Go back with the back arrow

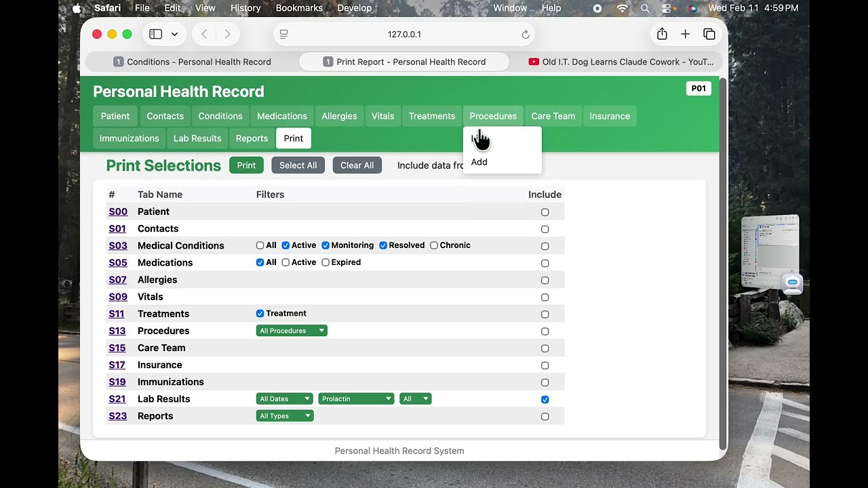coord(204,34)
